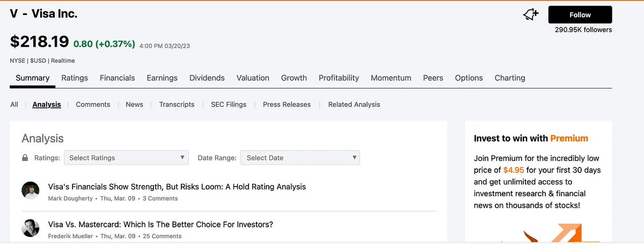Open the Financials tab
Viewport: 644px width, 244px height.
point(117,78)
